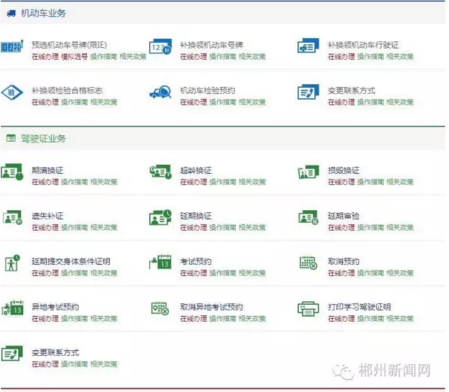Click the truck icon beside 机动车业务
The image size is (449, 392).
[x=11, y=13]
